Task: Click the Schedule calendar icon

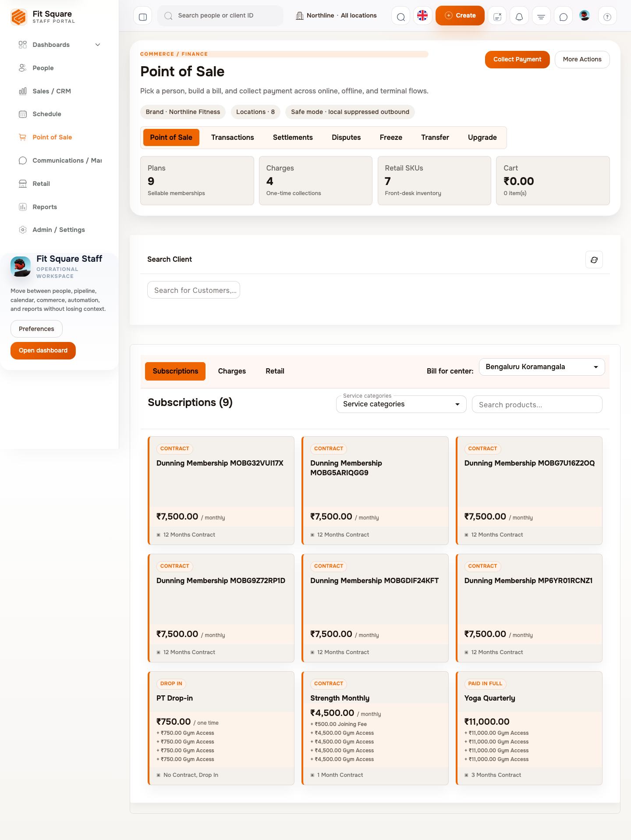Action: 23,114
